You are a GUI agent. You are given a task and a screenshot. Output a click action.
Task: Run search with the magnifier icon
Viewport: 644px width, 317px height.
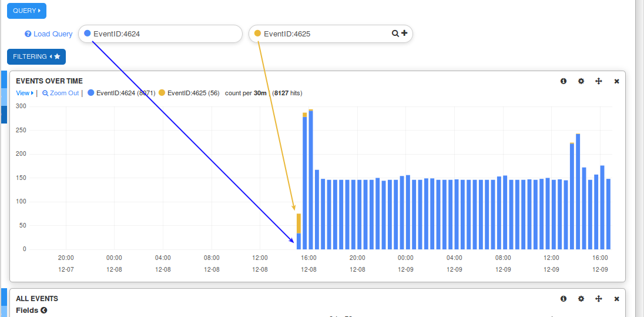395,34
